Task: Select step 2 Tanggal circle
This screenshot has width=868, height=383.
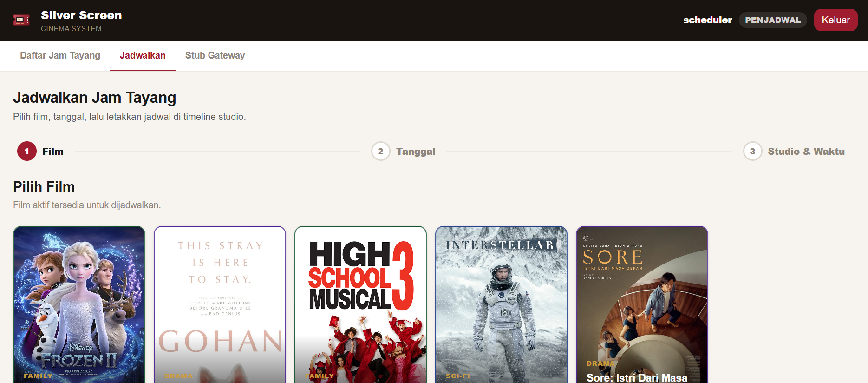Action: tap(380, 151)
